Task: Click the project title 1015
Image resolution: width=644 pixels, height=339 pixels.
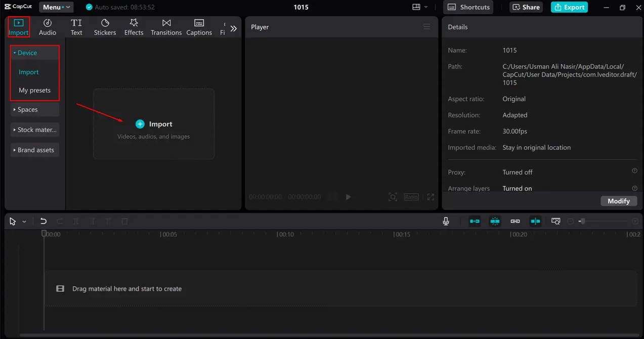Action: [300, 7]
